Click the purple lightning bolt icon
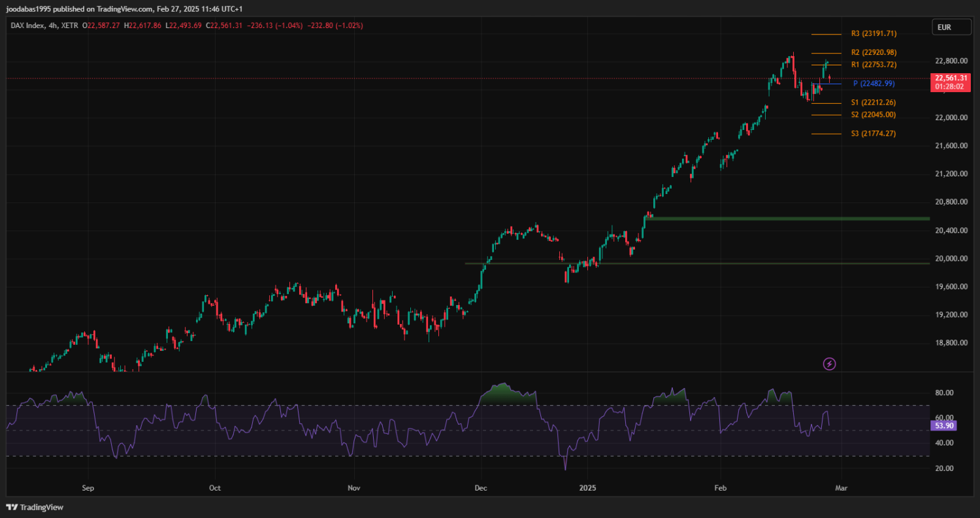 pyautogui.click(x=829, y=364)
